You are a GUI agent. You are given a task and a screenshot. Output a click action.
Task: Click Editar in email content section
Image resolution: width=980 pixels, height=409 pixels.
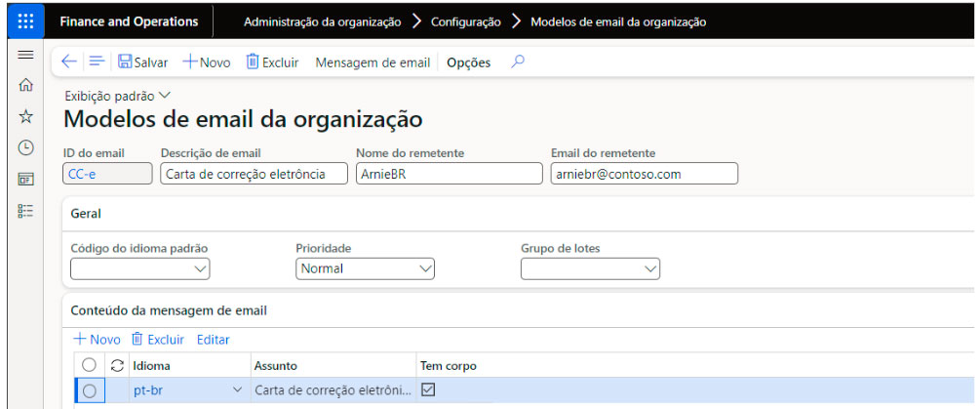[x=213, y=340]
